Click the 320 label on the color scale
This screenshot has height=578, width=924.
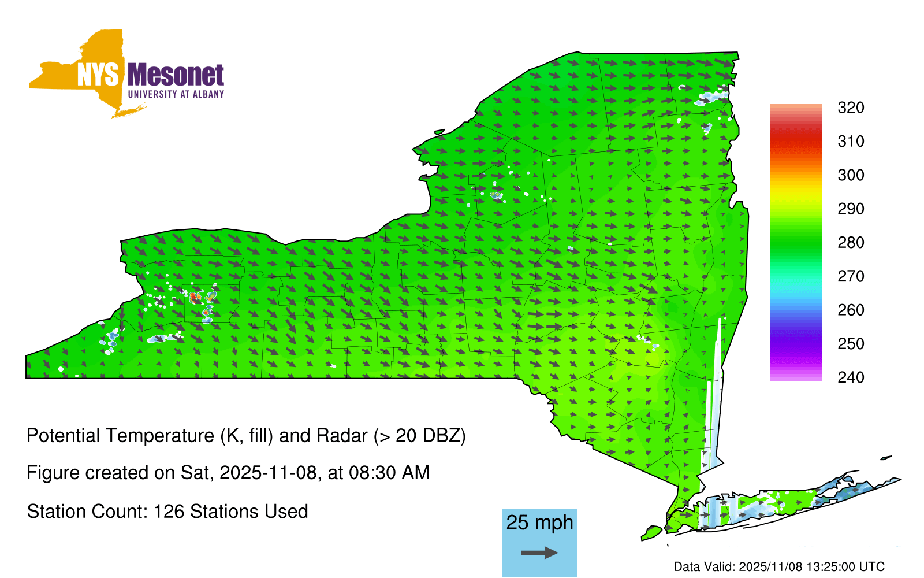point(851,108)
